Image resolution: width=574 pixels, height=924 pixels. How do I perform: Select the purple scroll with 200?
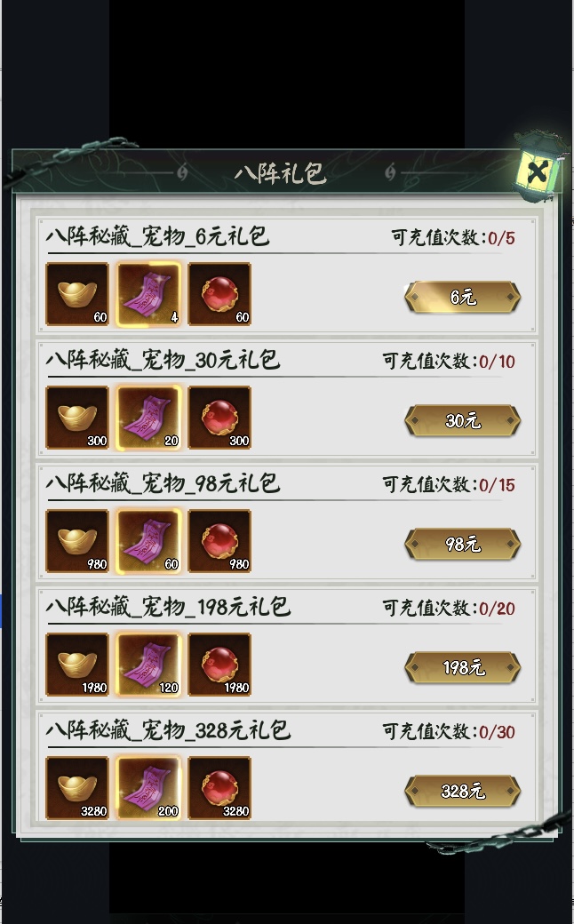148,788
